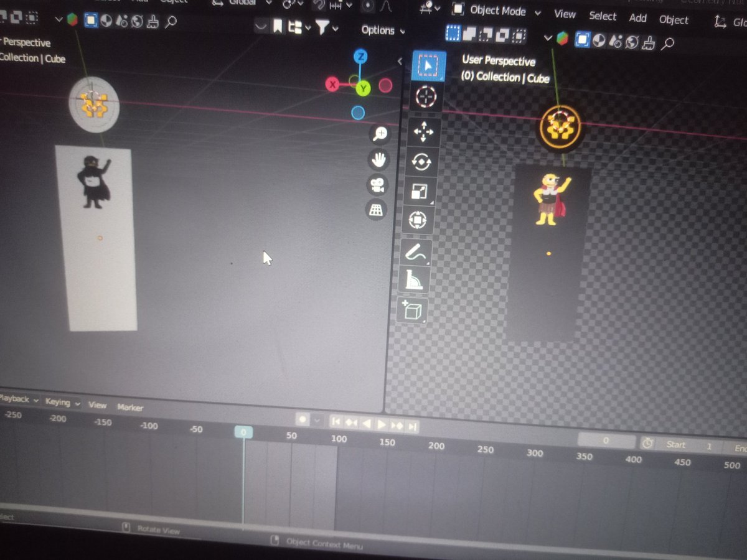This screenshot has height=560, width=747.
Task: Open the Select menu in right viewport
Action: (x=603, y=16)
